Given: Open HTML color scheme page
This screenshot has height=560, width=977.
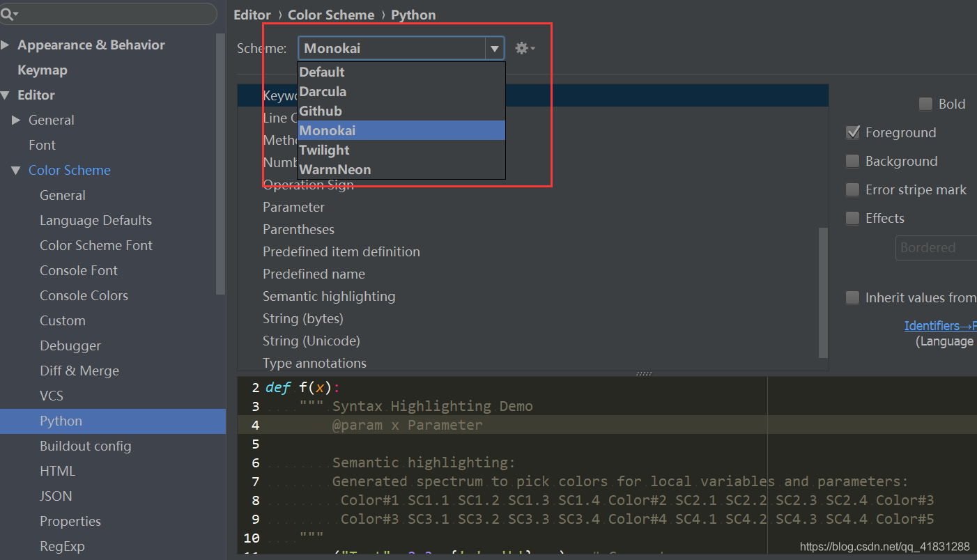Looking at the screenshot, I should click(57, 471).
